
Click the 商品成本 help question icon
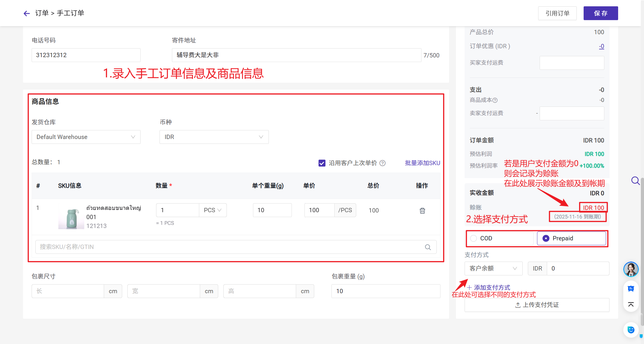pos(495,100)
